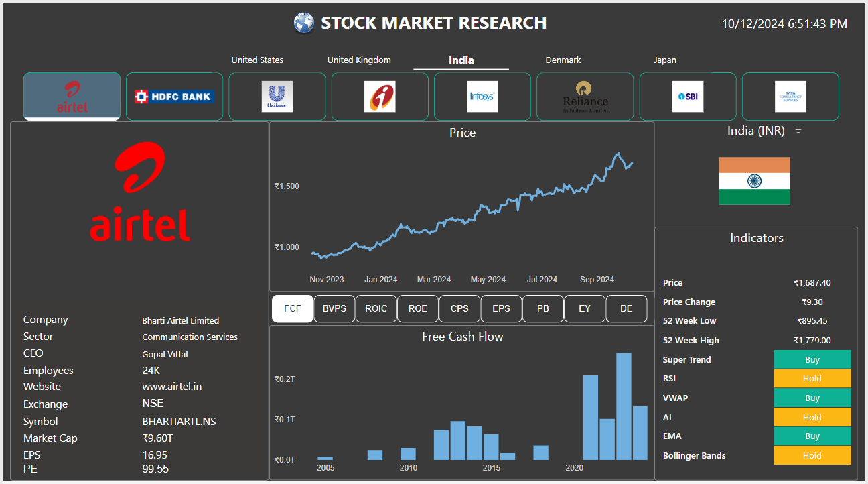868x484 pixels.
Task: Click the ₹9.30 price change value
Action: pyautogui.click(x=812, y=302)
